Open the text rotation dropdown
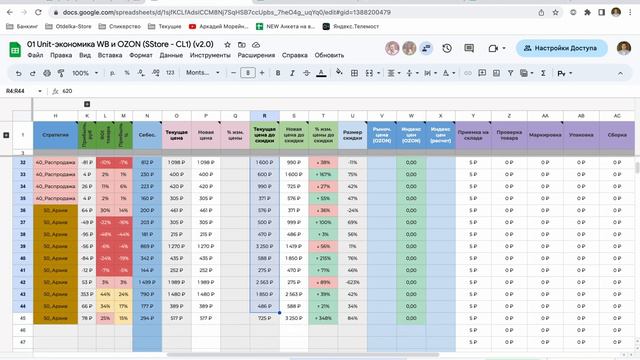This screenshot has height=360, width=640. pyautogui.click(x=449, y=73)
